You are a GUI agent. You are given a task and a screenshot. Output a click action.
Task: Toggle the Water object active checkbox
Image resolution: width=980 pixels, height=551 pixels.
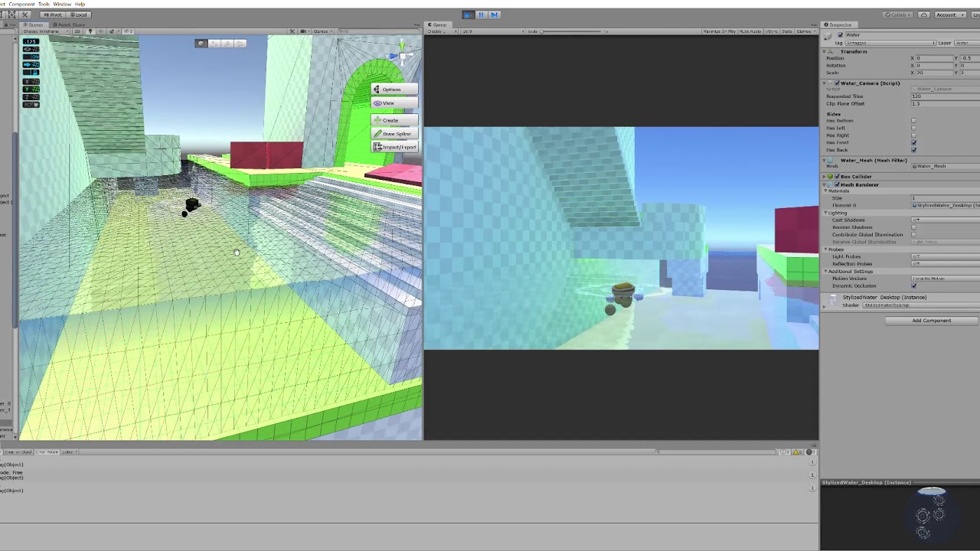click(x=841, y=35)
